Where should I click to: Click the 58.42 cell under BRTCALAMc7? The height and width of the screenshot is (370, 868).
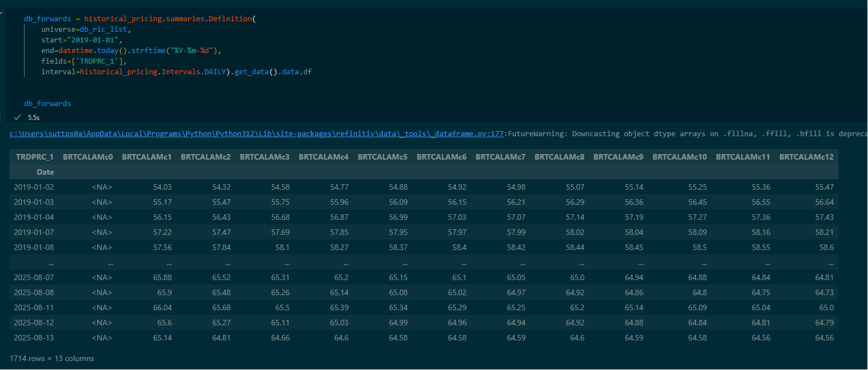(516, 247)
